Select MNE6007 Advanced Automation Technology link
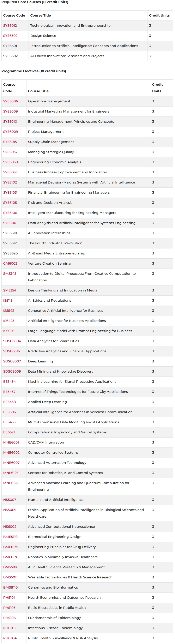Screen dimensions: 175x644 [11, 463]
